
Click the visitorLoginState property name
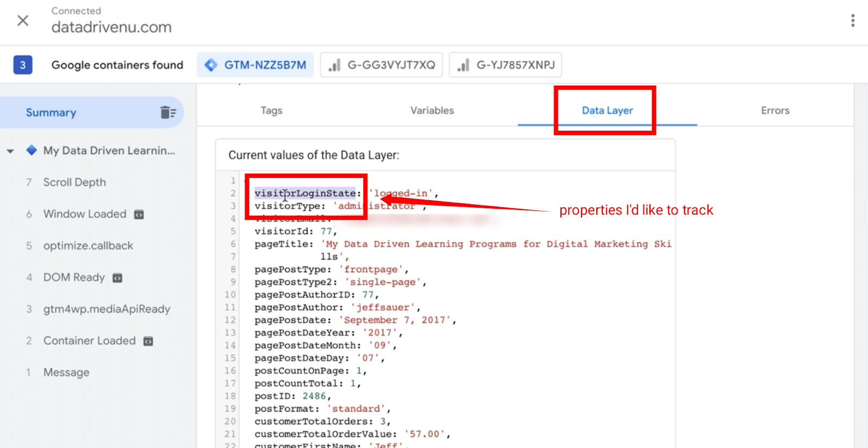click(305, 193)
